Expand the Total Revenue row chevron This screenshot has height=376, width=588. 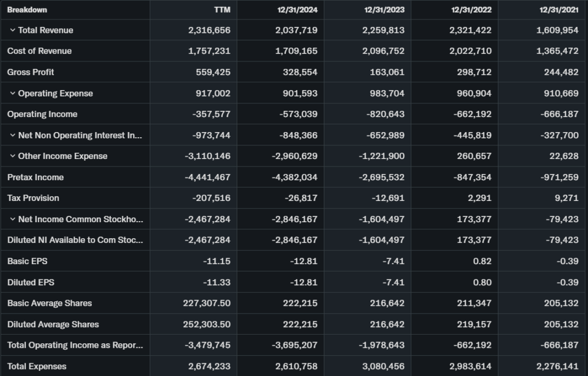click(x=12, y=30)
